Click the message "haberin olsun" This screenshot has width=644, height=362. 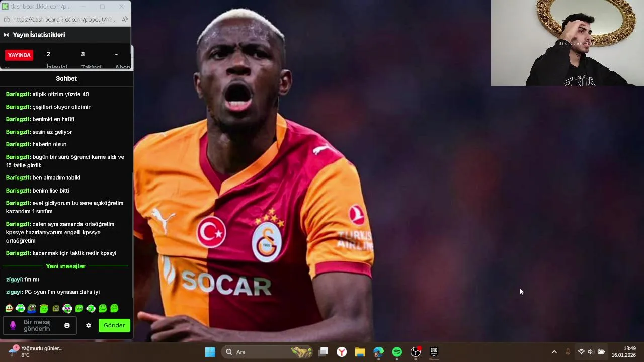coord(49,144)
